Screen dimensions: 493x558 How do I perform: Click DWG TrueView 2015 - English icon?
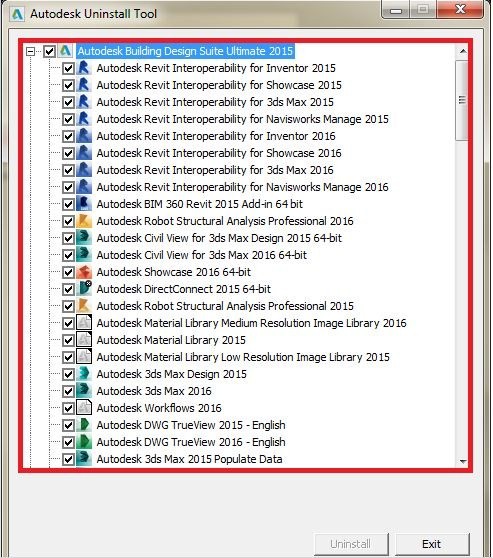84,425
